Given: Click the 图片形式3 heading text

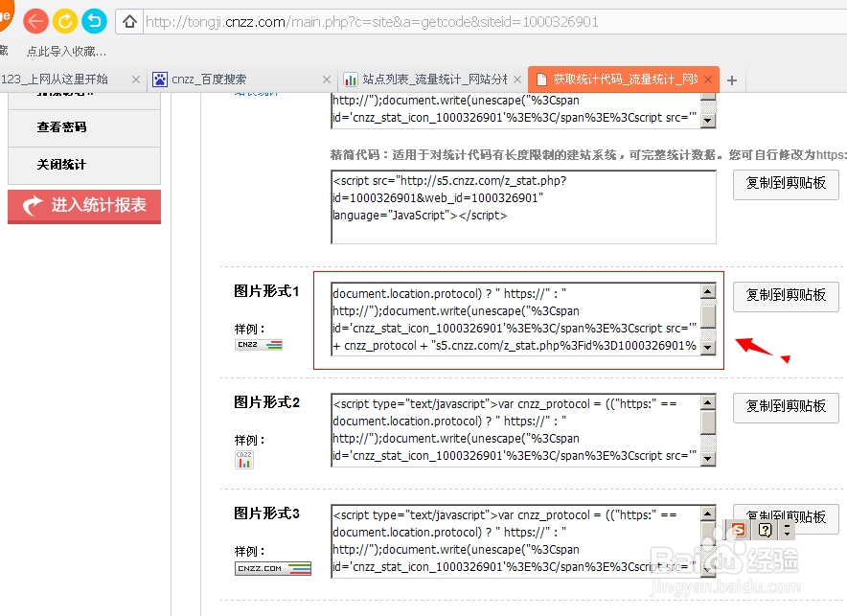Looking at the screenshot, I should [x=267, y=513].
